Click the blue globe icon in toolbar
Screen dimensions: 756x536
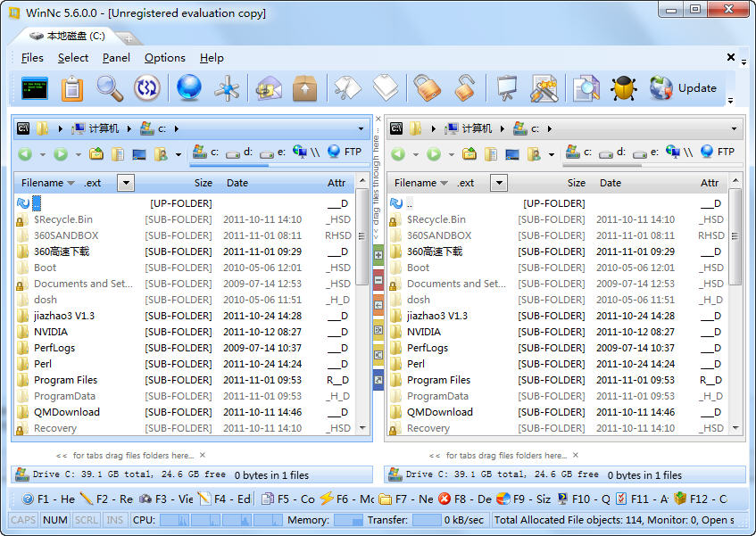pyautogui.click(x=188, y=88)
